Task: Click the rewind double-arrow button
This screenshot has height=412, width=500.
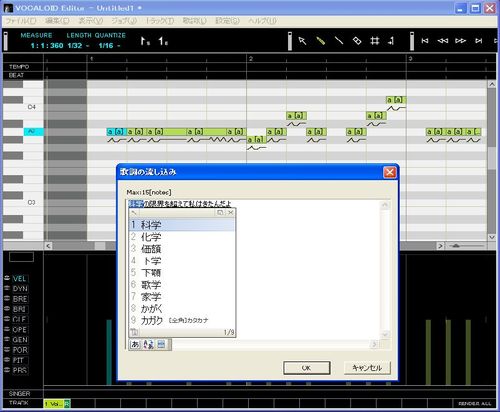Action: tap(443, 41)
